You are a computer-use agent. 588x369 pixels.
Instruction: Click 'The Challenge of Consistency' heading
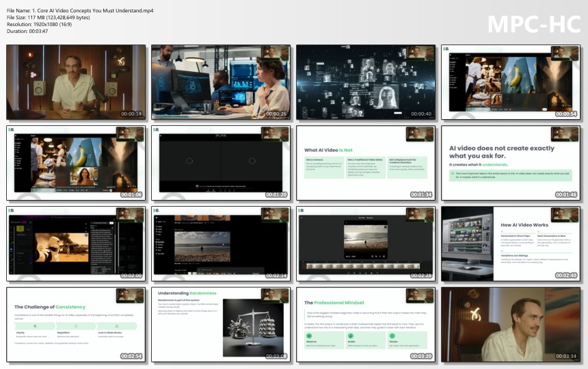point(50,307)
